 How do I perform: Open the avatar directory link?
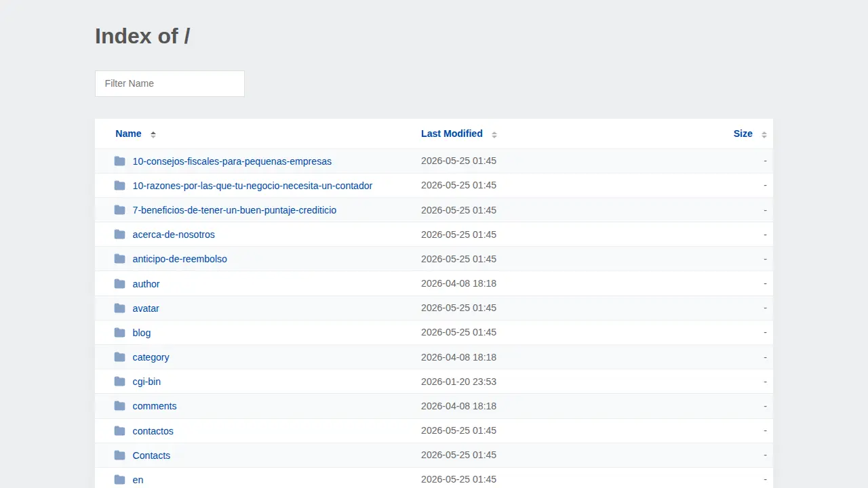146,308
